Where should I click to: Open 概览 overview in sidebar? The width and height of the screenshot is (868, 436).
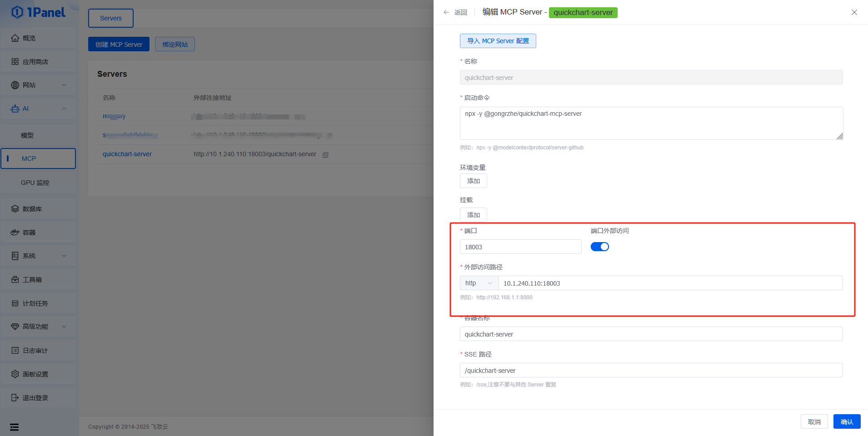coord(38,38)
